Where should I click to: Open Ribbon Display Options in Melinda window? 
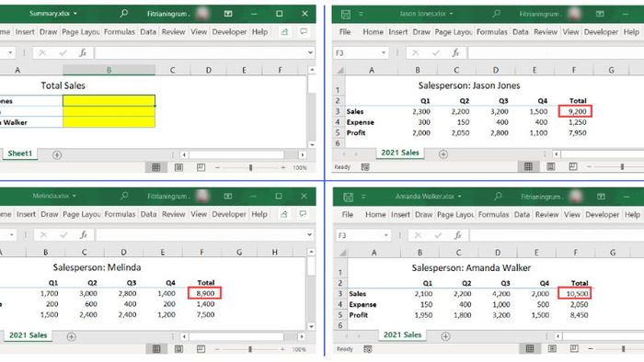tap(228, 196)
